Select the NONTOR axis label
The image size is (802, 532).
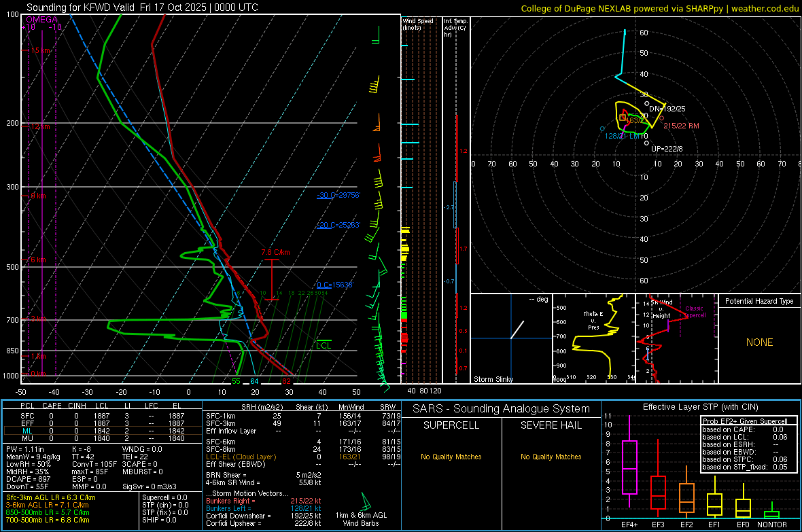772,525
